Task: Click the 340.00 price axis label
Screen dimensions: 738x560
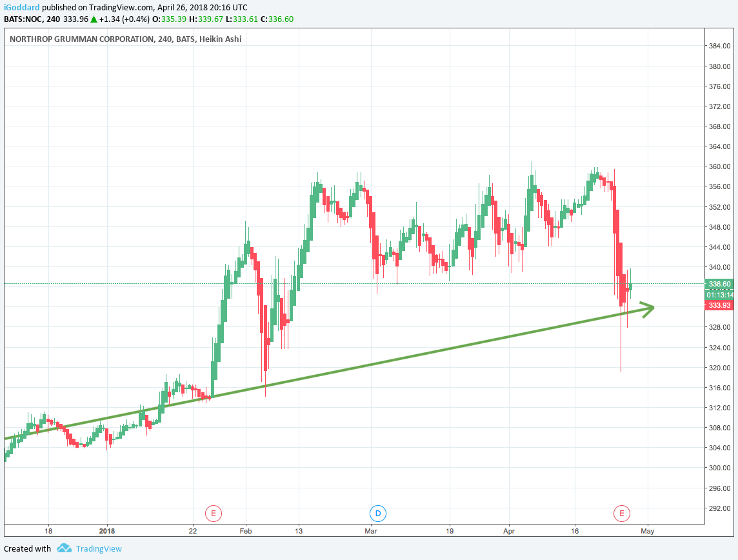Action: [x=720, y=267]
